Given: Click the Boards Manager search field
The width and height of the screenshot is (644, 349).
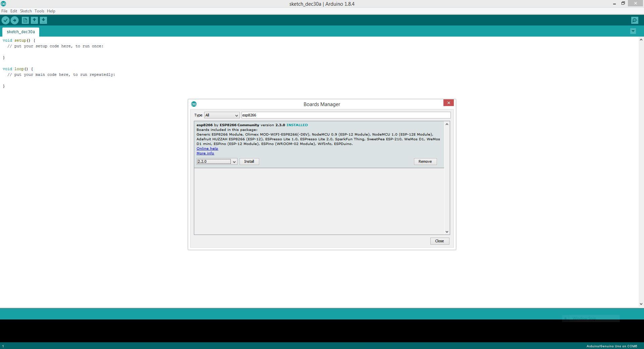Looking at the screenshot, I should [x=346, y=115].
